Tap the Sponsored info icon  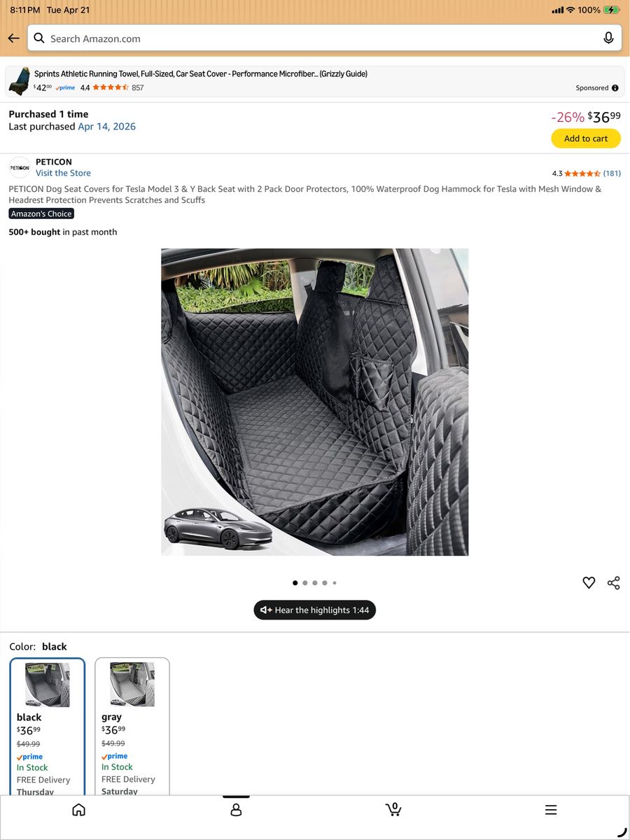click(615, 88)
